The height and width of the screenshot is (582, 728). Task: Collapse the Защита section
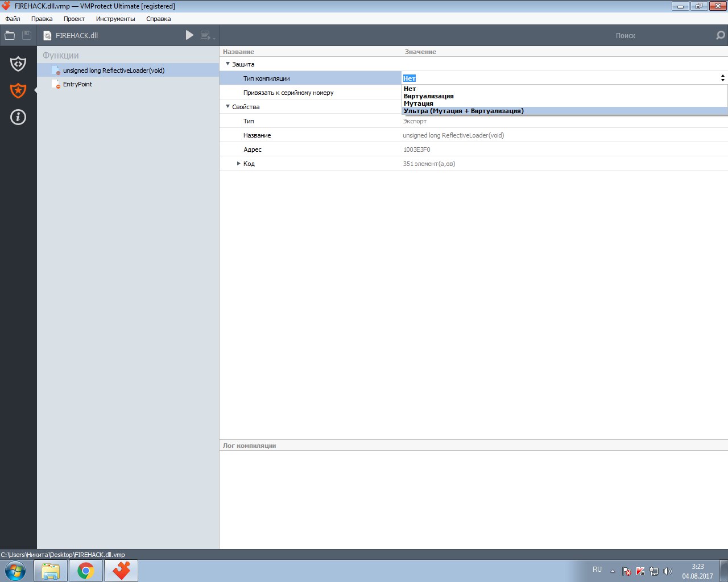click(227, 64)
